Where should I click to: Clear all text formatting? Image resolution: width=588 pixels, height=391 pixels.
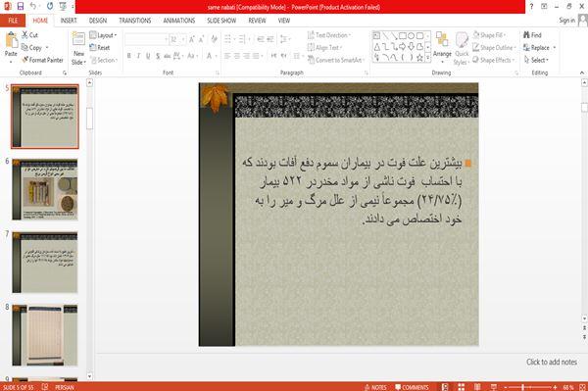click(214, 39)
